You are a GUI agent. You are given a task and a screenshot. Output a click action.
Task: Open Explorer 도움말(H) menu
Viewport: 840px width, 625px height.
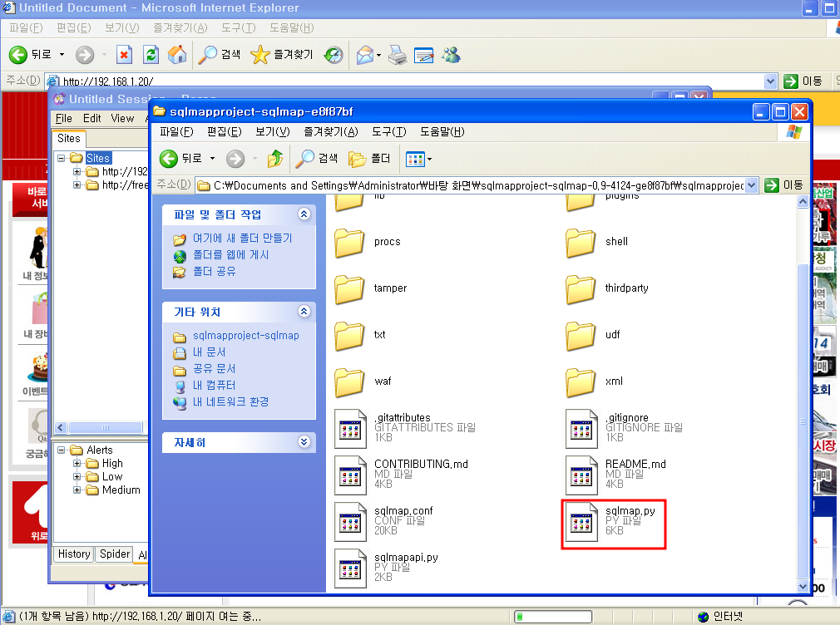tap(442, 132)
